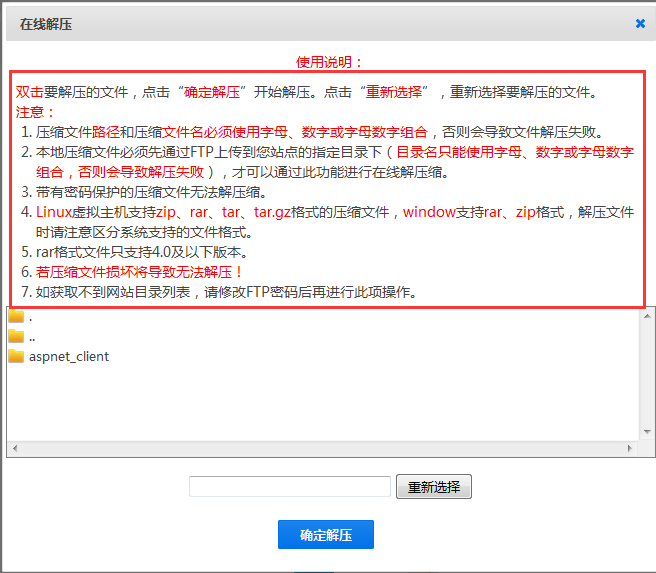
Task: Click the file list's scroll up arrow
Action: (x=647, y=315)
